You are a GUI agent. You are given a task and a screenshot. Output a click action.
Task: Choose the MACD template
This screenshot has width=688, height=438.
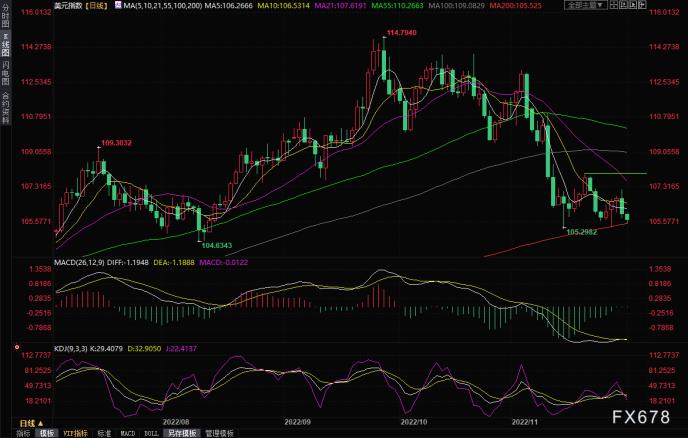(x=128, y=433)
